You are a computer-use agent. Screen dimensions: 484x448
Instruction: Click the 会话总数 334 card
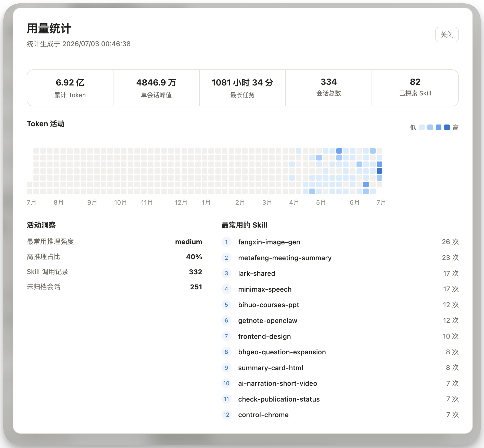click(329, 88)
